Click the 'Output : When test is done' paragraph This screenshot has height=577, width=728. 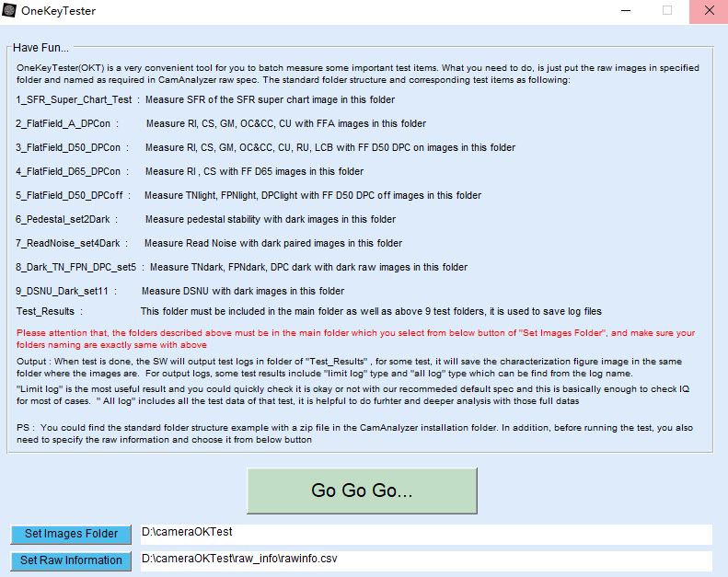coord(349,367)
